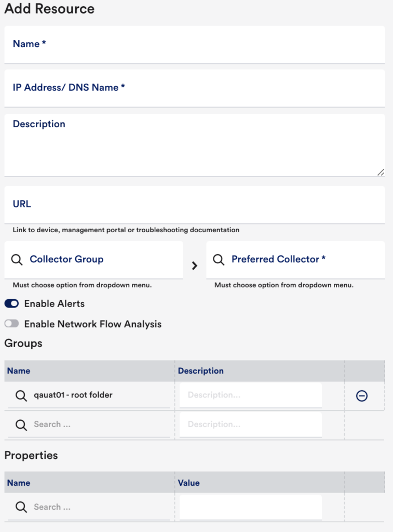Click the qauat01 group Description field
This screenshot has width=393, height=532.
tap(251, 395)
